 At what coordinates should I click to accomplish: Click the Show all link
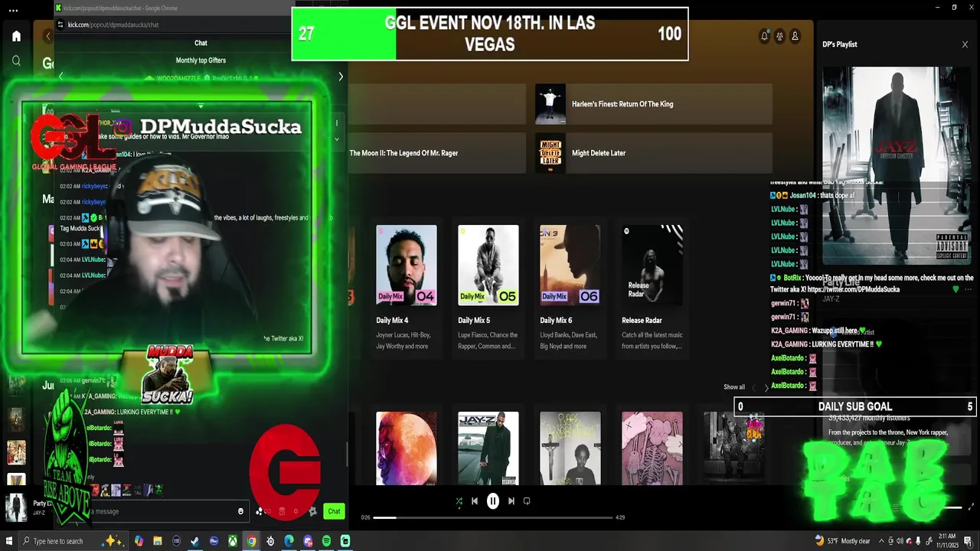tap(734, 387)
